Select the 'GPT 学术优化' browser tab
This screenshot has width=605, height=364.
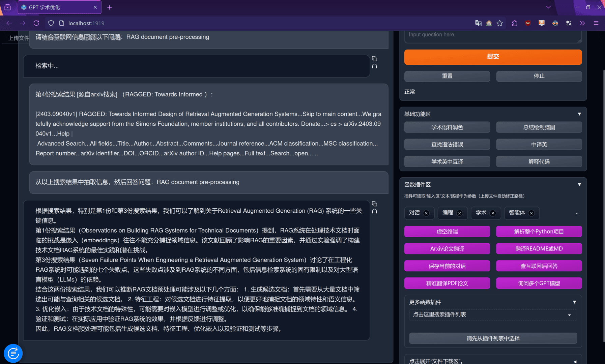[59, 7]
